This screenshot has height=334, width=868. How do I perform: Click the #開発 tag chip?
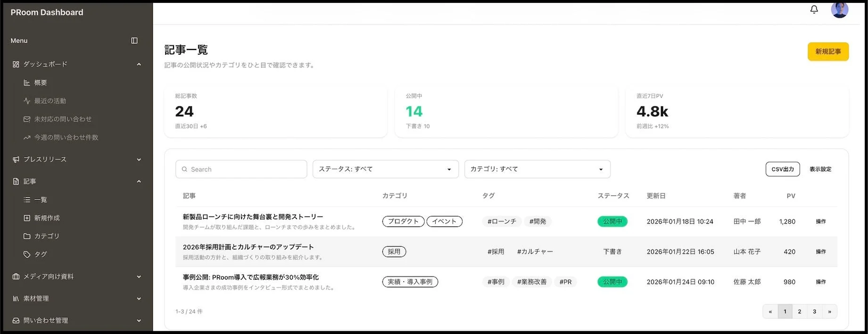pyautogui.click(x=537, y=221)
